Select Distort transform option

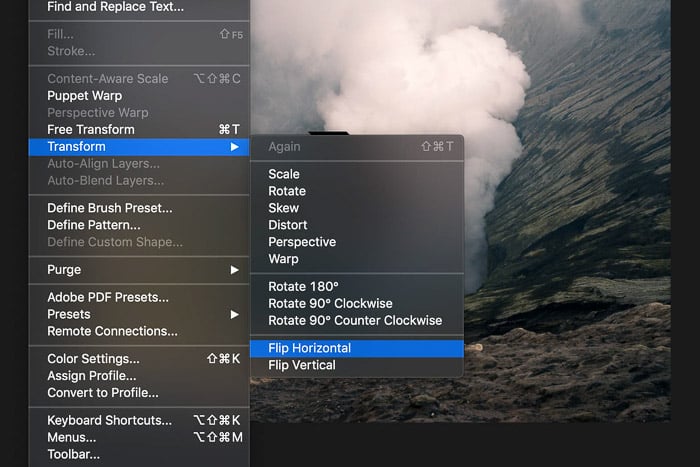[x=357, y=225]
